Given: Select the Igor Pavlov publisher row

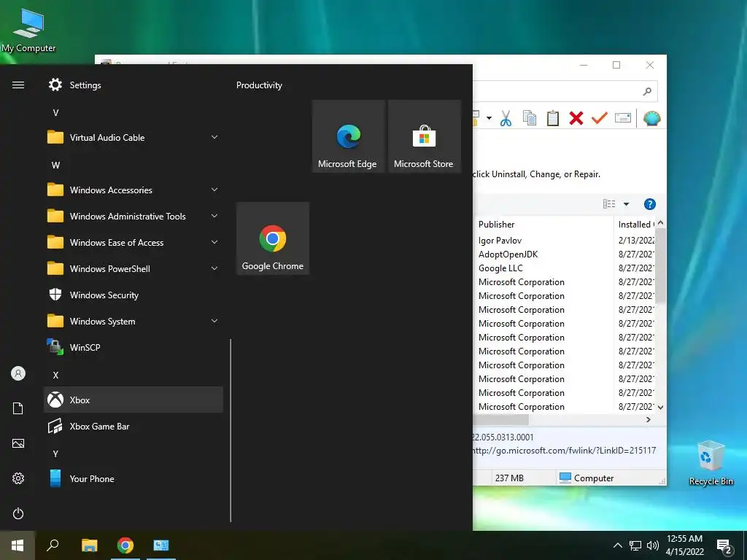Looking at the screenshot, I should [500, 241].
